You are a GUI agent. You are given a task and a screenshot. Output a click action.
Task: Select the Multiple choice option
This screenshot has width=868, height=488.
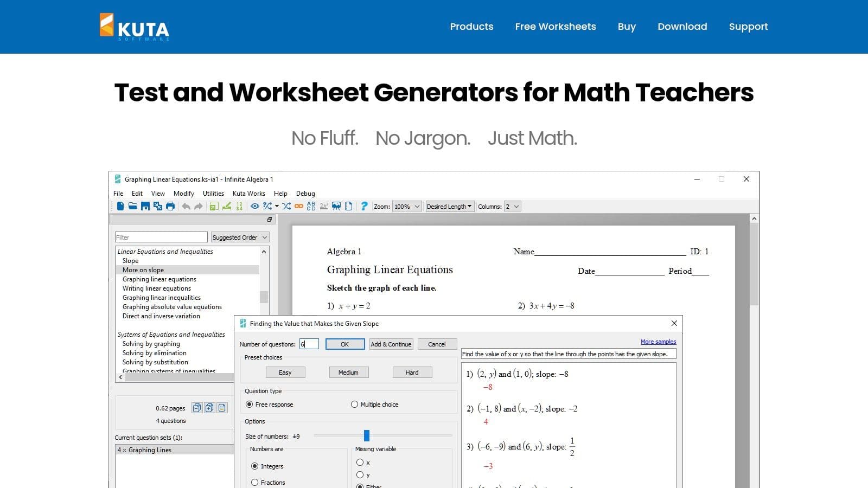click(x=354, y=404)
